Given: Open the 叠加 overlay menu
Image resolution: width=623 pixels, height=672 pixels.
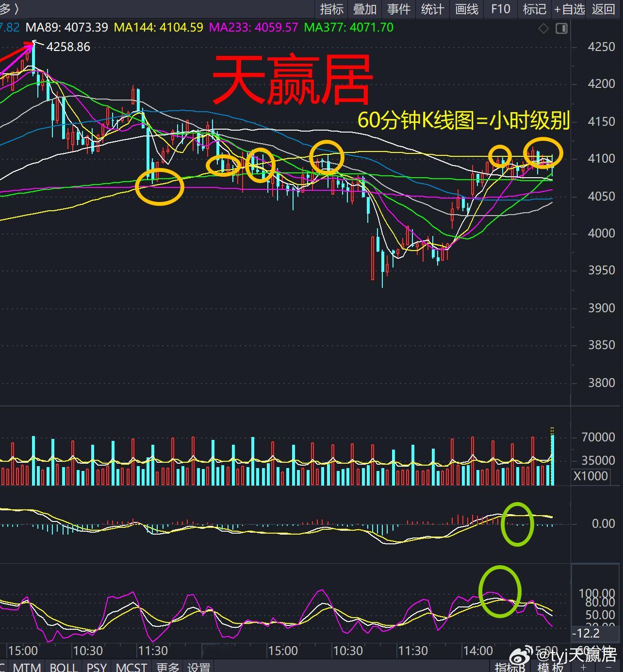Looking at the screenshot, I should 365,9.
